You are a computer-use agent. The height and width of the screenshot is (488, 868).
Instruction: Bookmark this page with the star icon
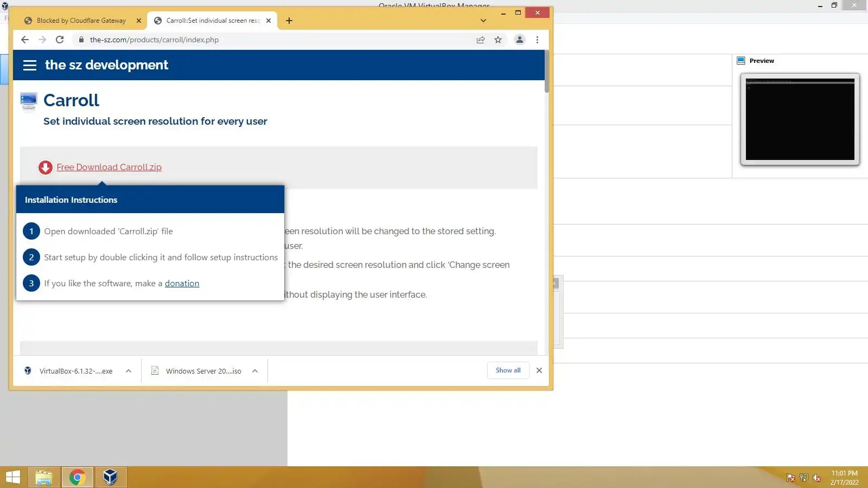coord(498,40)
